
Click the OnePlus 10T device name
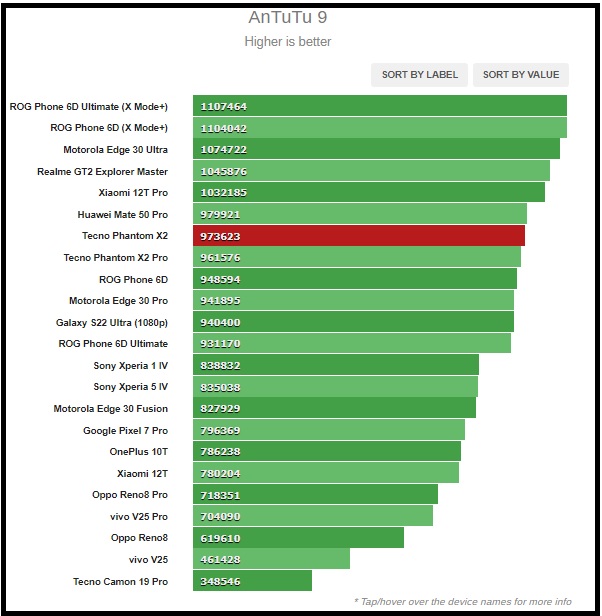coord(138,452)
